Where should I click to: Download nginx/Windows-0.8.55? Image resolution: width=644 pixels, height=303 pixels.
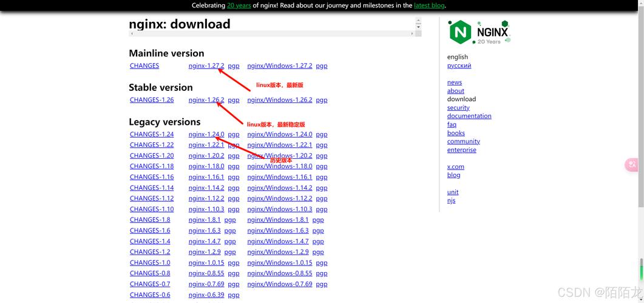click(280, 273)
